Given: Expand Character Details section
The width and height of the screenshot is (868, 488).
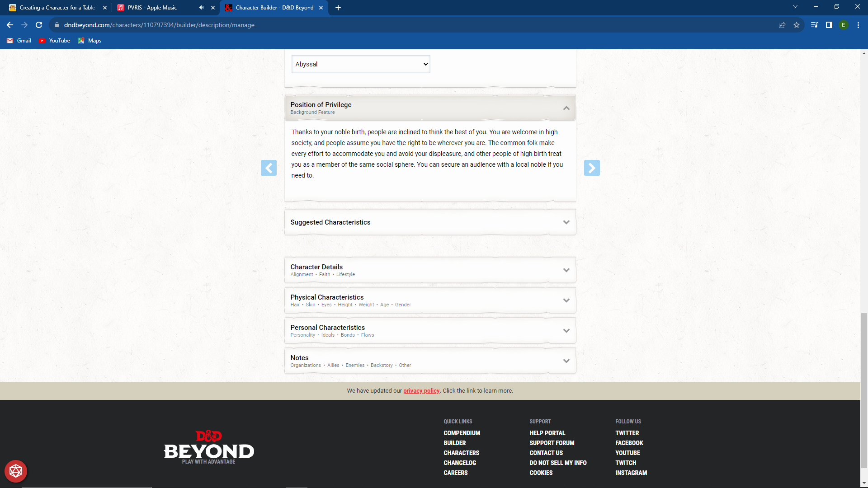Looking at the screenshot, I should pyautogui.click(x=566, y=270).
